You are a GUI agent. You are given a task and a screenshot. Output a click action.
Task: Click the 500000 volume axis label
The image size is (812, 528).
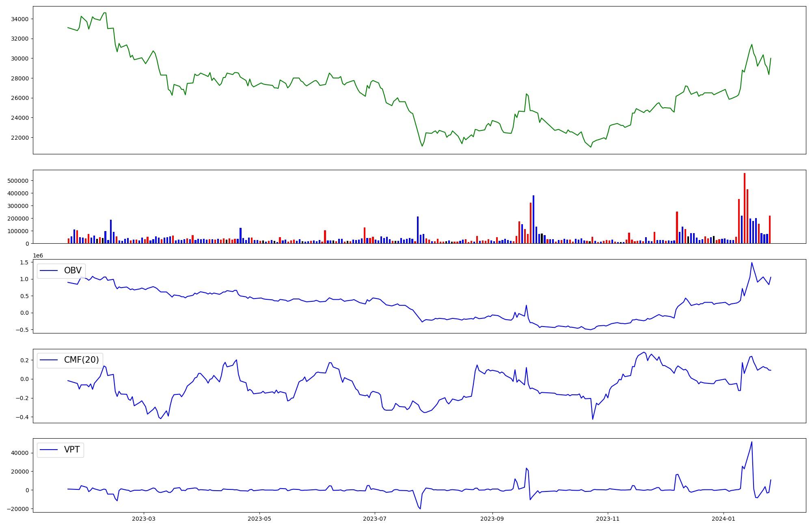pos(18,181)
